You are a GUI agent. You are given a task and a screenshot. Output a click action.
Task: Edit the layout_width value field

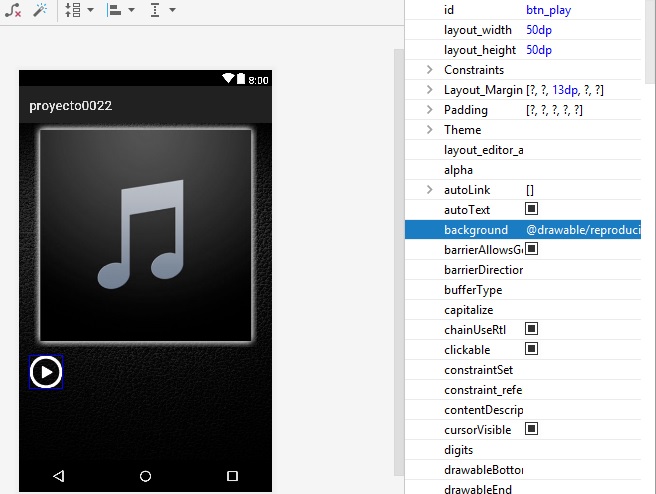pos(580,30)
